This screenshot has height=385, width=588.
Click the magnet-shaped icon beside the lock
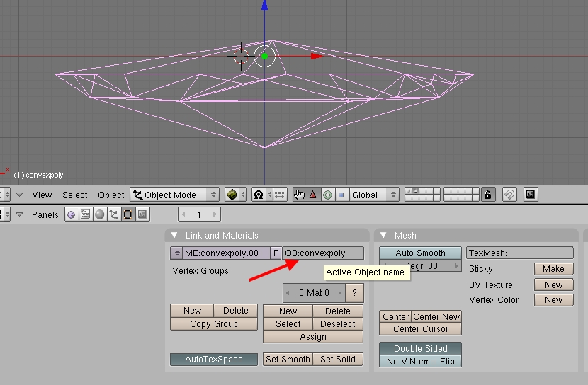[509, 195]
